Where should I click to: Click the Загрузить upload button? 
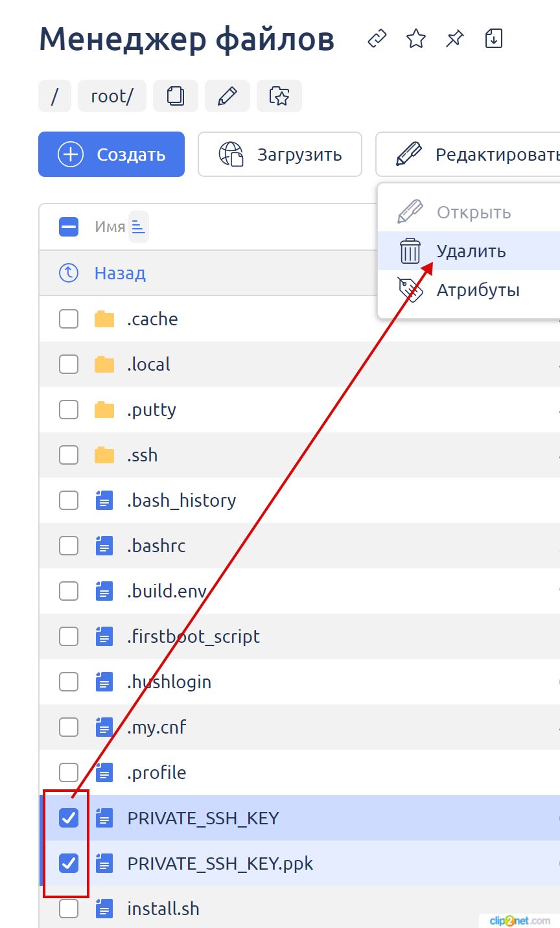point(279,155)
